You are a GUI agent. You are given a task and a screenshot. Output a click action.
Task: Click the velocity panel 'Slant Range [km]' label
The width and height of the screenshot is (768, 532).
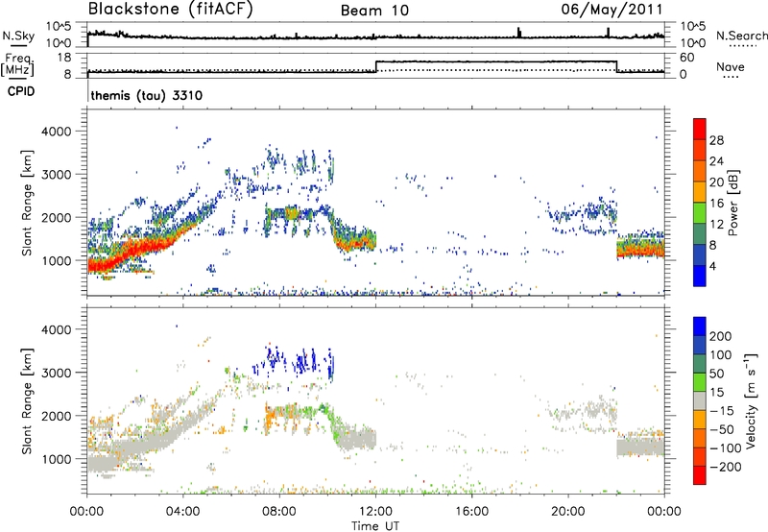click(x=27, y=400)
